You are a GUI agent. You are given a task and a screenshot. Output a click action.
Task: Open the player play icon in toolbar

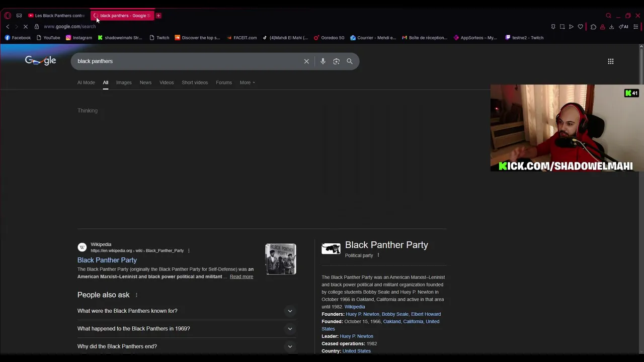(x=571, y=27)
